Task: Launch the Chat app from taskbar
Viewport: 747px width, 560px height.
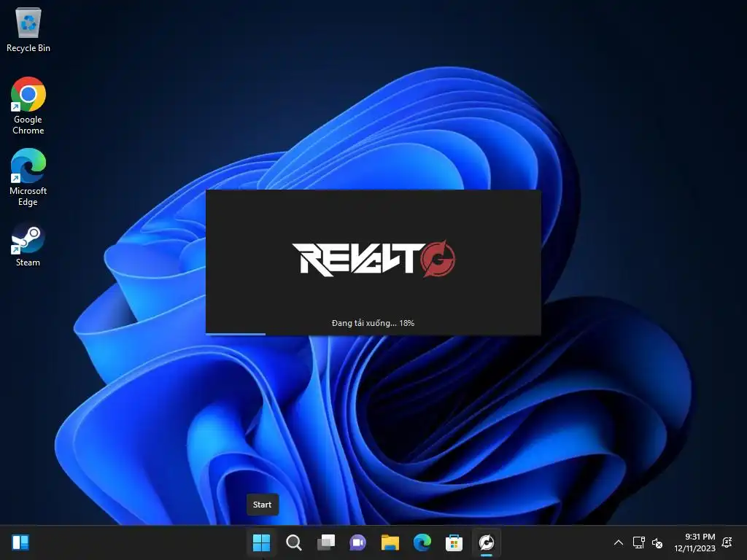Action: (x=357, y=542)
